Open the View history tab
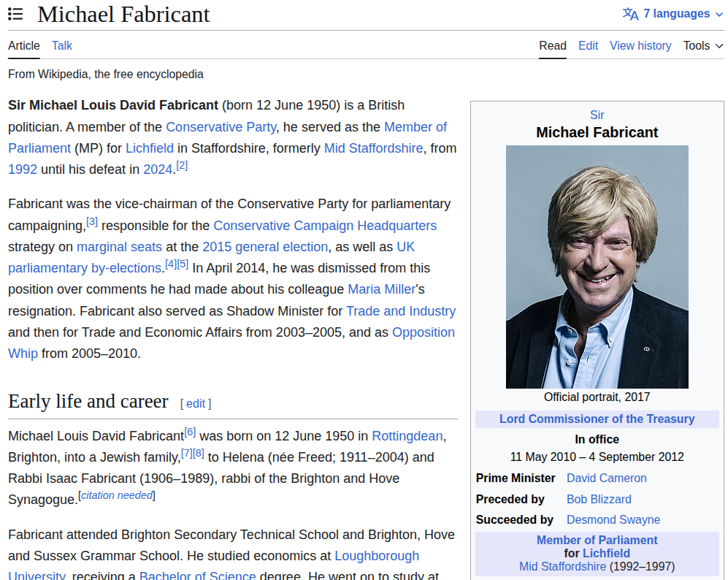This screenshot has width=728, height=580. point(640,45)
